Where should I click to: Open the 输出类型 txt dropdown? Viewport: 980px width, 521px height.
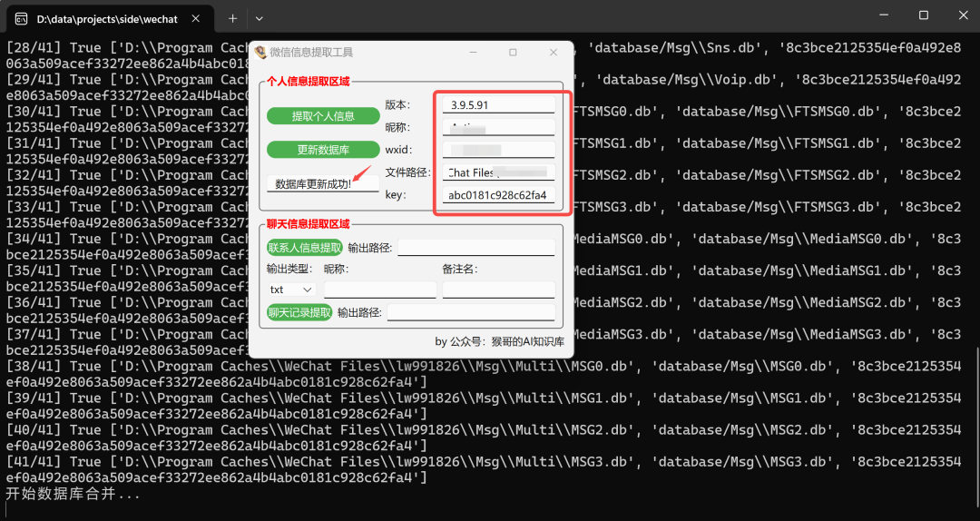click(291, 290)
